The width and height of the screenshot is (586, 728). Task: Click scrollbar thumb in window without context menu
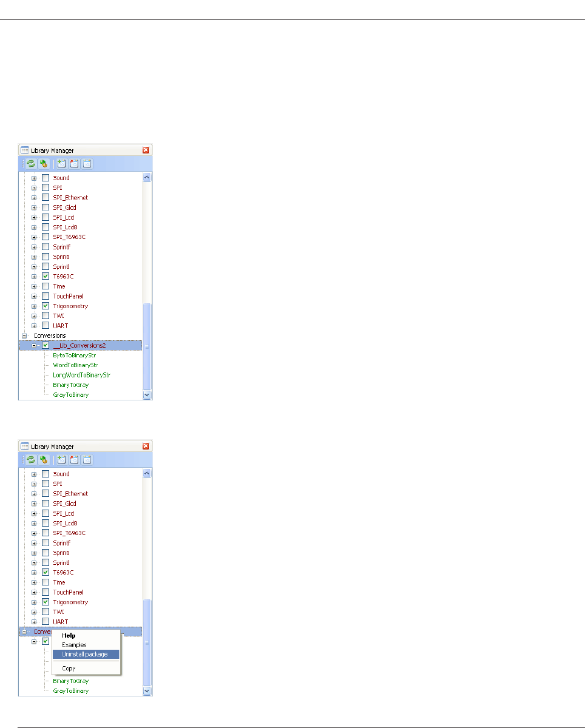point(146,346)
